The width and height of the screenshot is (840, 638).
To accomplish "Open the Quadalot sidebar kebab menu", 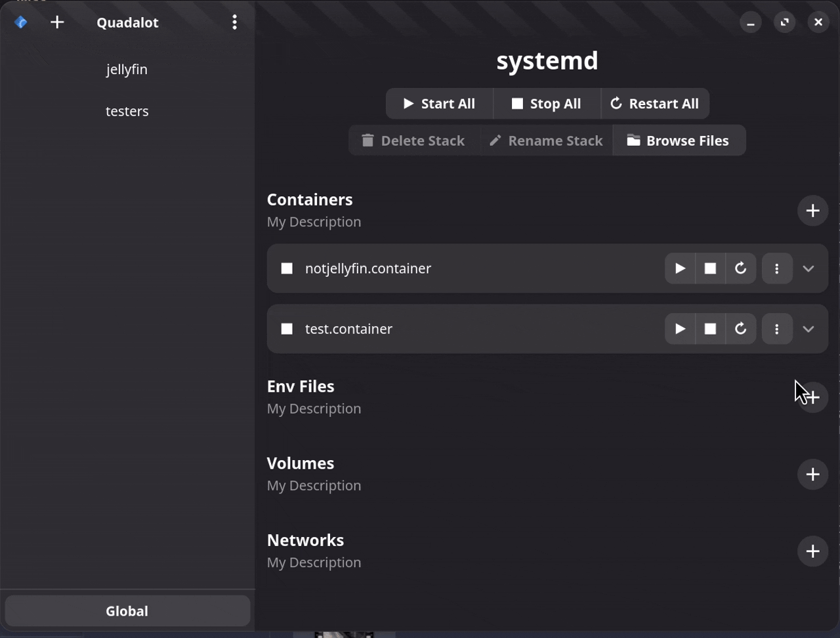I will 234,22.
